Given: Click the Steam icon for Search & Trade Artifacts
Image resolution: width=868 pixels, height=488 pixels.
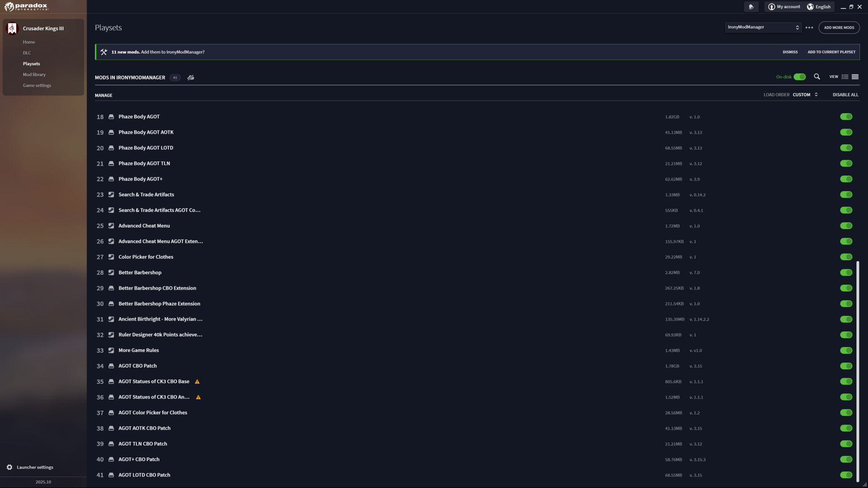Looking at the screenshot, I should click(111, 195).
